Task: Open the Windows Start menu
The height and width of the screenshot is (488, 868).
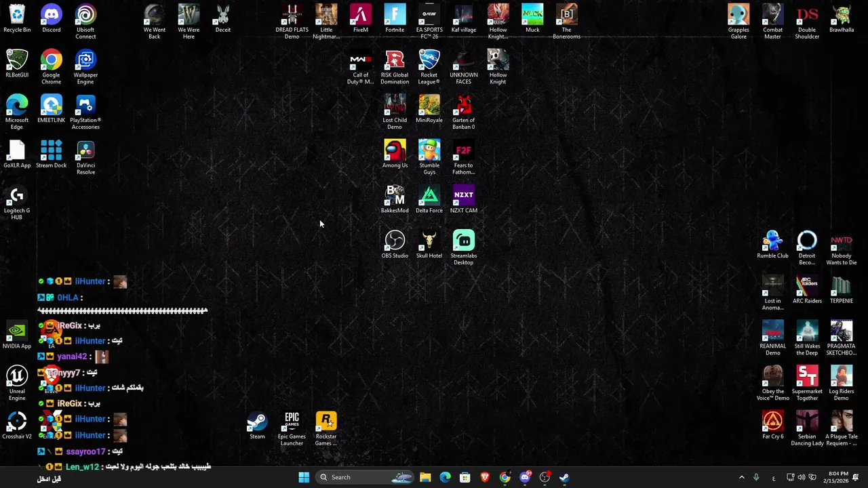Action: (x=304, y=477)
